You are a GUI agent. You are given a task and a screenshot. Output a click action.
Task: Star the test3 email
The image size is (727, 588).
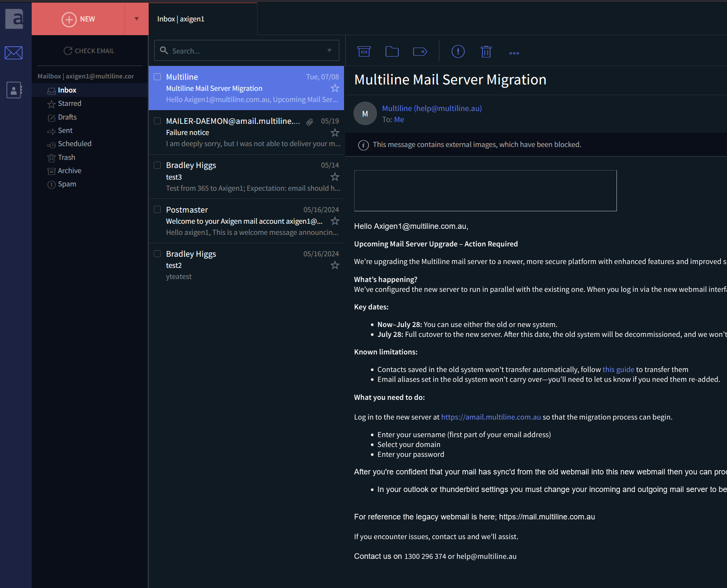tap(335, 177)
